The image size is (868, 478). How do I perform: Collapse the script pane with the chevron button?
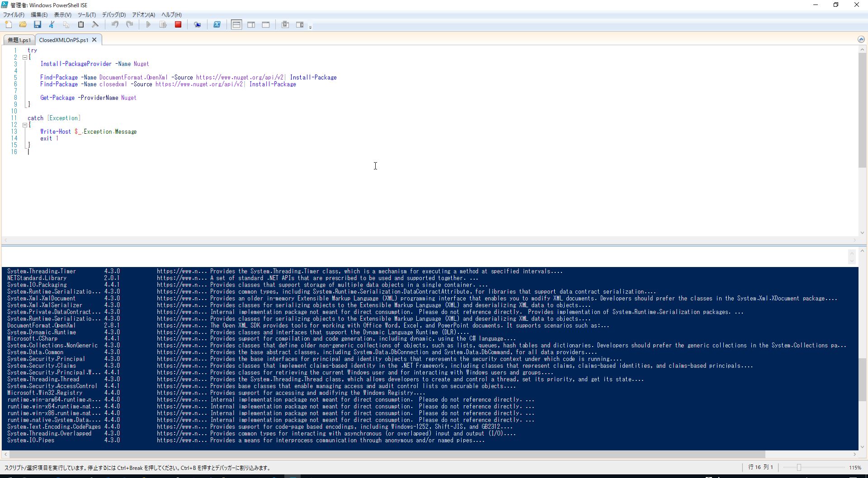click(861, 39)
